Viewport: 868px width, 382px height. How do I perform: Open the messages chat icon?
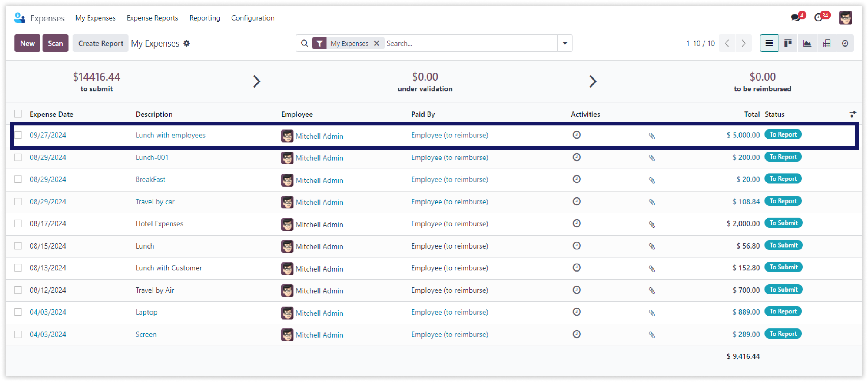(x=795, y=17)
